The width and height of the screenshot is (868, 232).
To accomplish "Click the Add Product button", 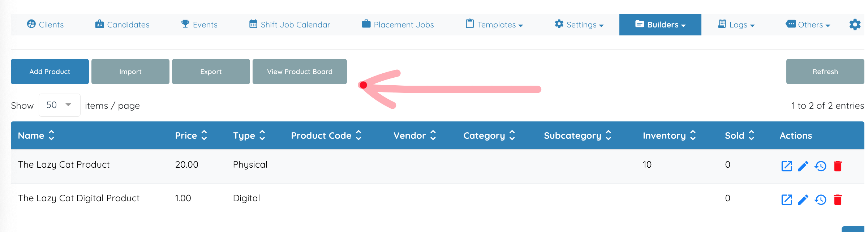I will pyautogui.click(x=50, y=72).
